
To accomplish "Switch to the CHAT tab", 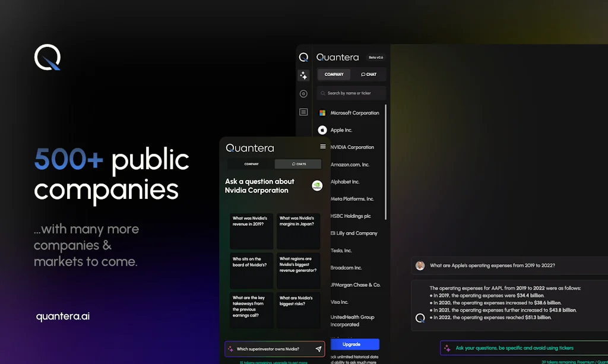I will [369, 74].
